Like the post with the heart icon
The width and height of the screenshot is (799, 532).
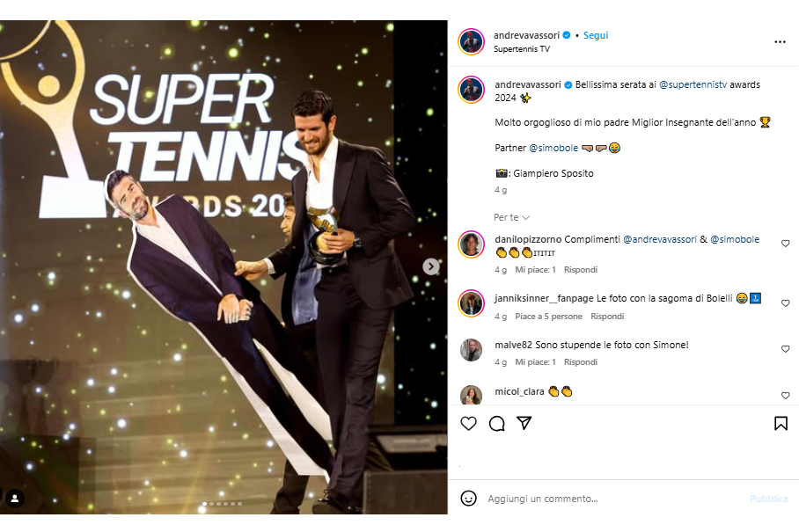click(469, 424)
